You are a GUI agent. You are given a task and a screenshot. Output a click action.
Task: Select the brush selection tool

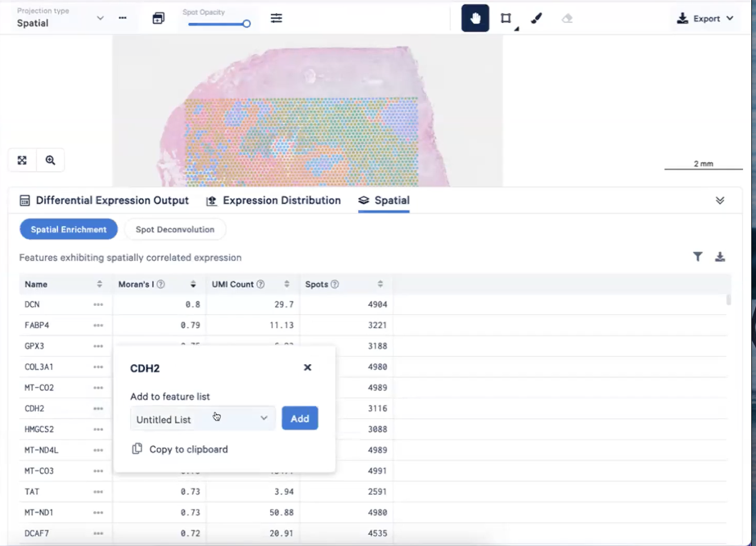pyautogui.click(x=536, y=18)
